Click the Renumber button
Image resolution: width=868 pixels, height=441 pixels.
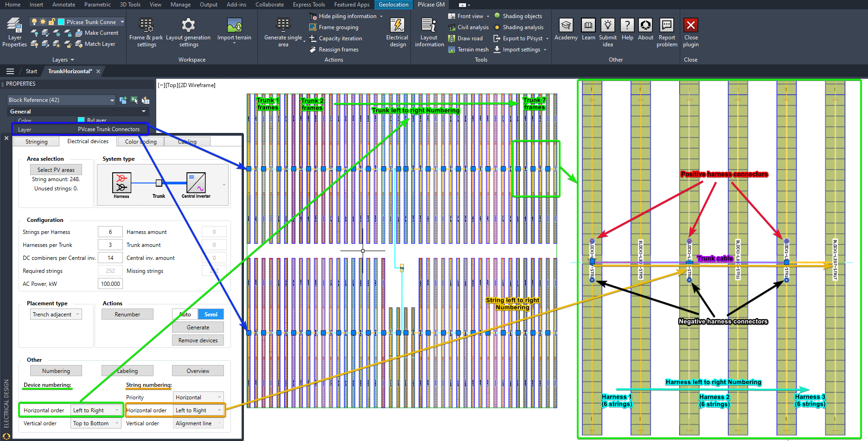pyautogui.click(x=128, y=314)
